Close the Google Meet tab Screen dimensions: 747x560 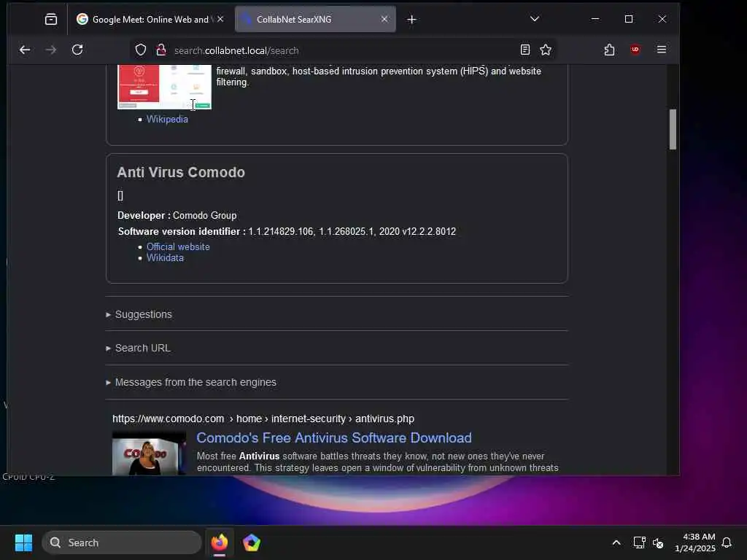[x=220, y=19]
